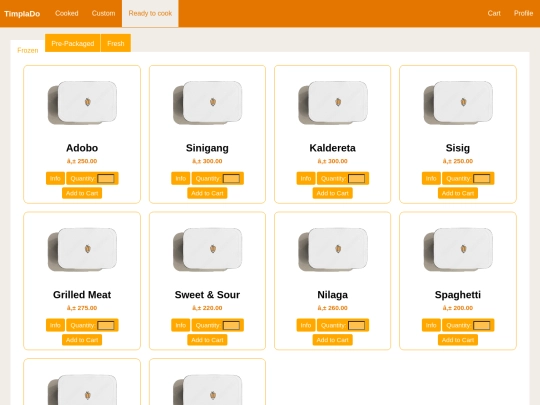Click the Adobo product title
This screenshot has width=540, height=405.
click(82, 148)
